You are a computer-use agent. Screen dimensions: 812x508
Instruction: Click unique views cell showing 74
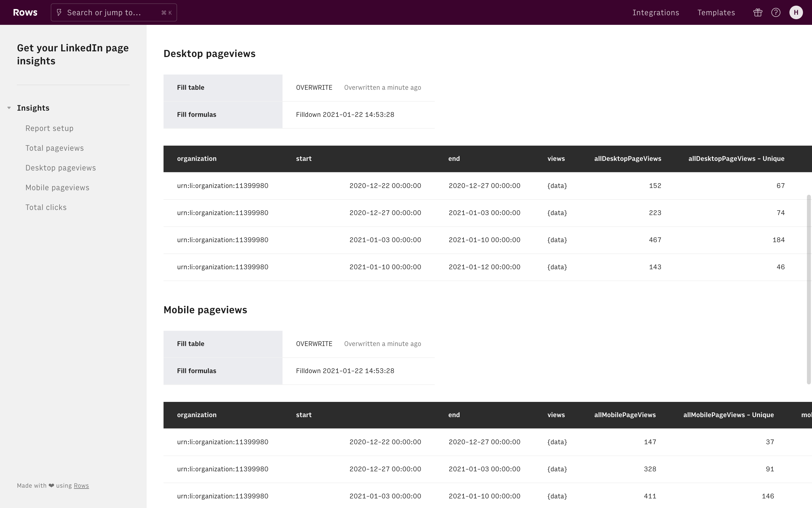(780, 213)
